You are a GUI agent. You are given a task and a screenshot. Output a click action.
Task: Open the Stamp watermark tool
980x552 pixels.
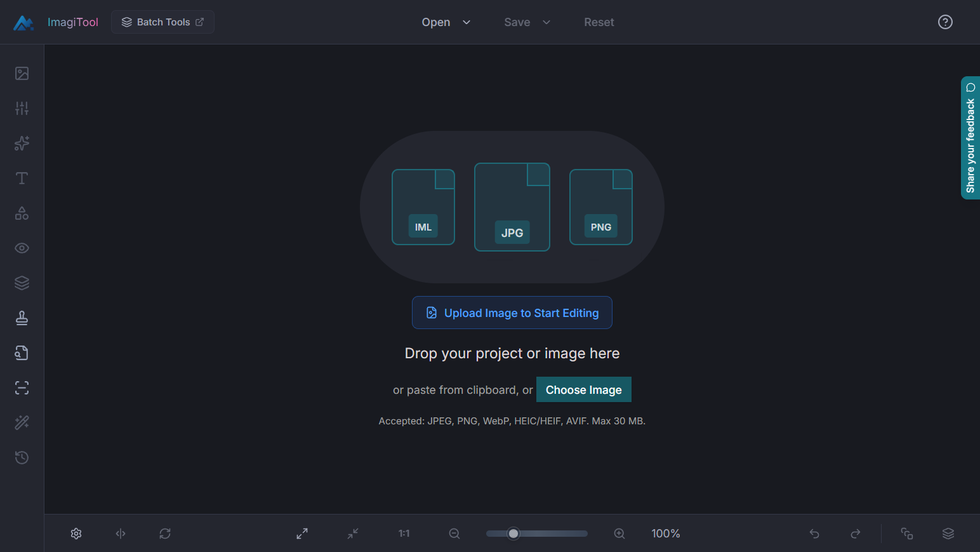(22, 318)
